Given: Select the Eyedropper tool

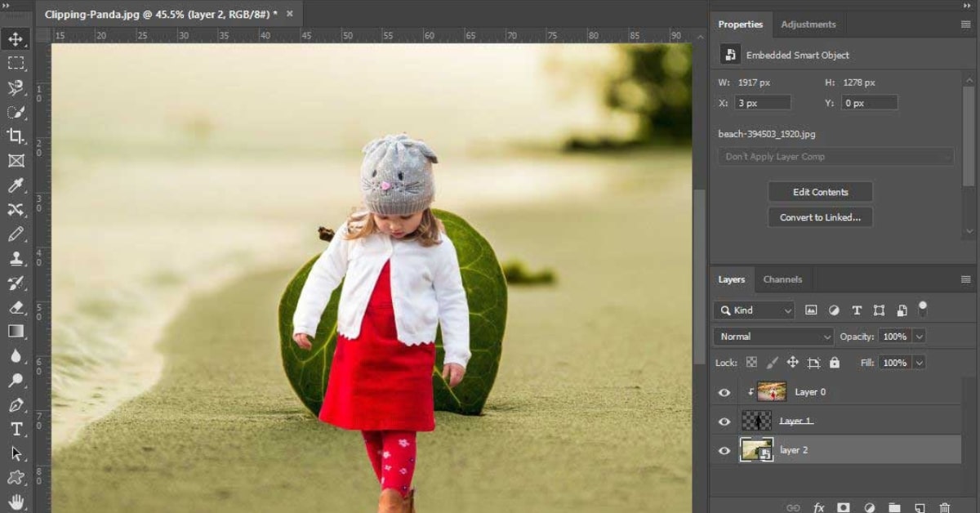Looking at the screenshot, I should (16, 185).
